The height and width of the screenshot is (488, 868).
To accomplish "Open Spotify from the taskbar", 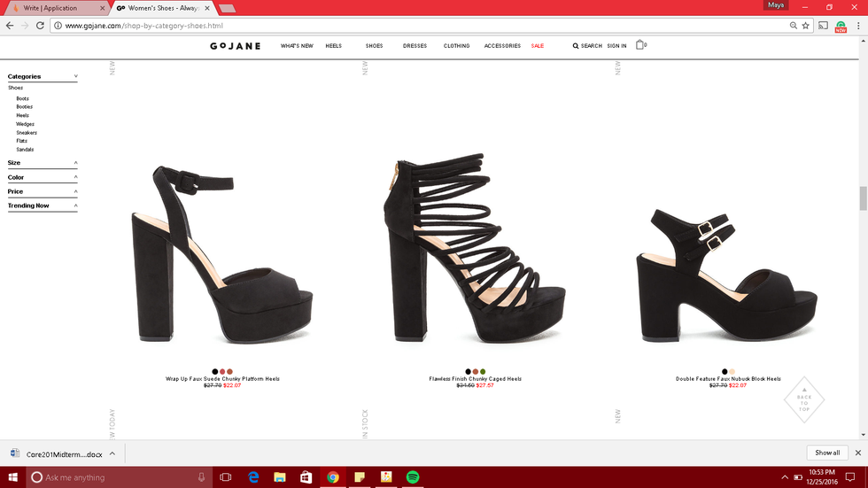I will [x=413, y=477].
